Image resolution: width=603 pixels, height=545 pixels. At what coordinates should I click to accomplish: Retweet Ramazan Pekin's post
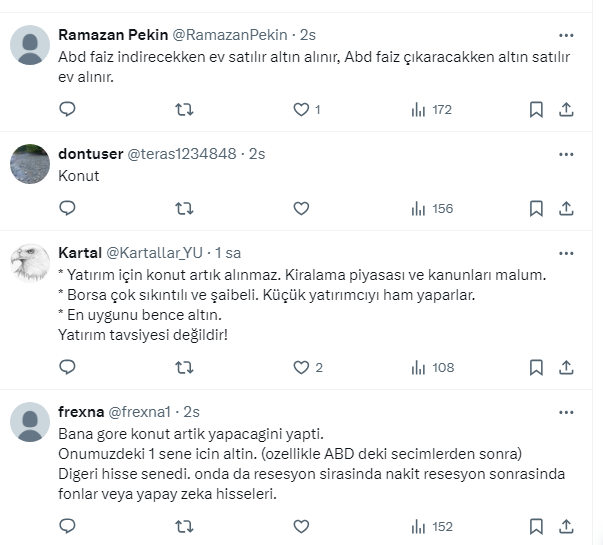click(x=184, y=109)
